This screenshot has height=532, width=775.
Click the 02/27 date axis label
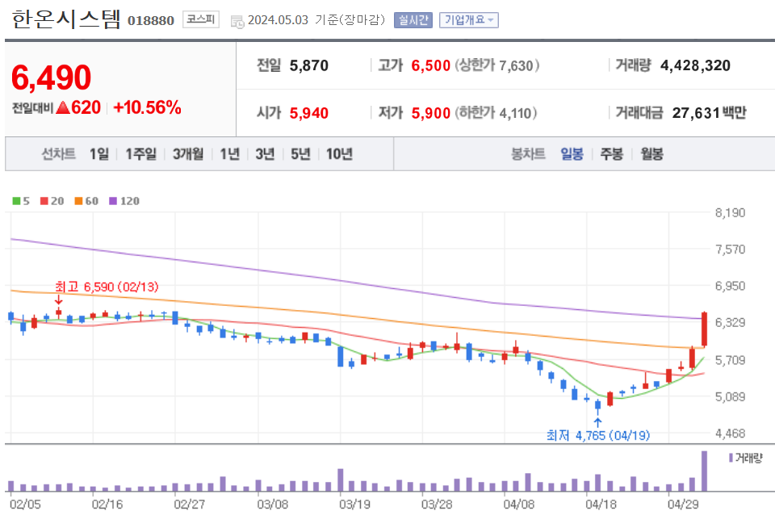click(x=189, y=505)
